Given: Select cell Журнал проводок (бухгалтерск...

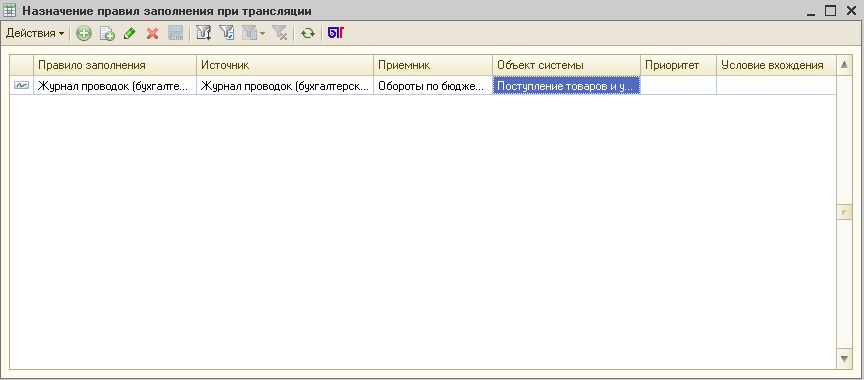Looking at the screenshot, I should point(285,85).
